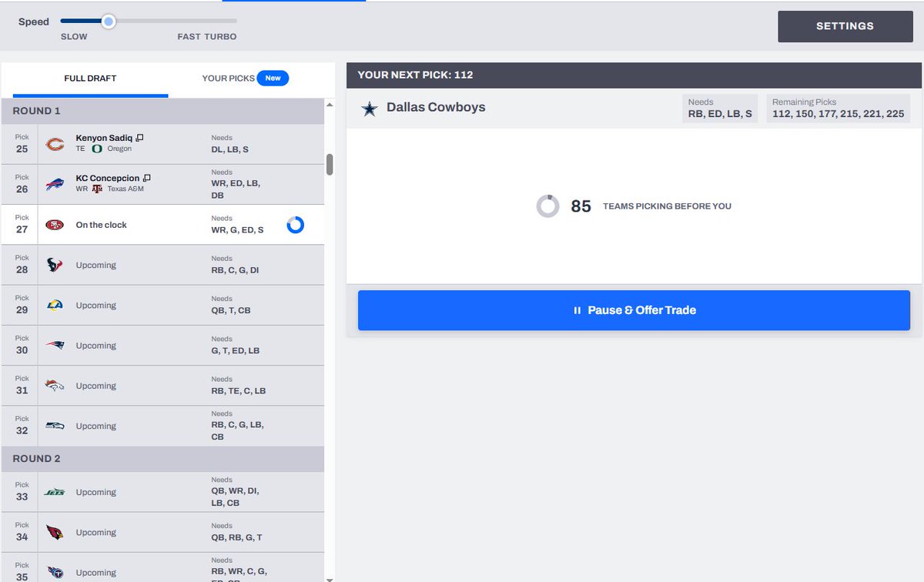Click the Upcoming text at pick 31
The height and width of the screenshot is (582, 924).
95,386
